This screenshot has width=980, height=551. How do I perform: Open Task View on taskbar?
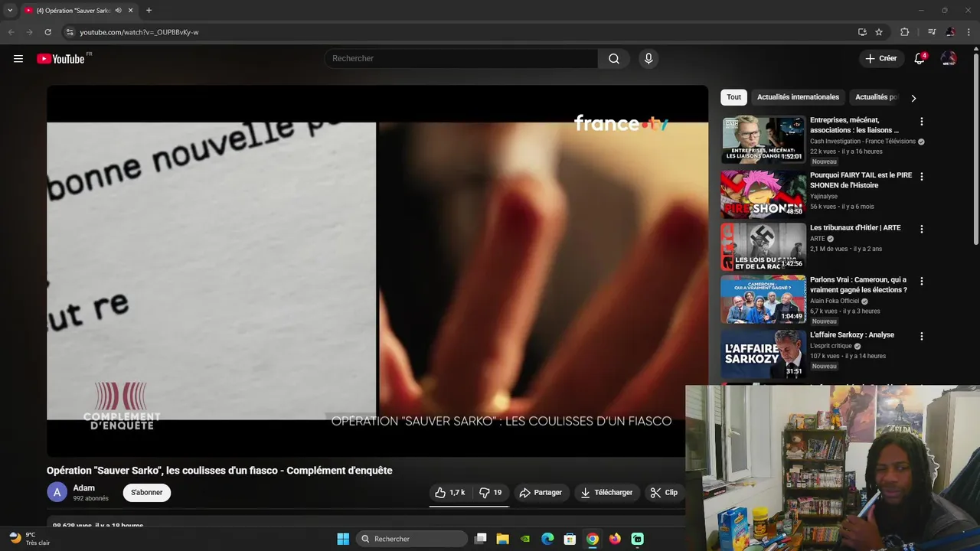pos(480,539)
